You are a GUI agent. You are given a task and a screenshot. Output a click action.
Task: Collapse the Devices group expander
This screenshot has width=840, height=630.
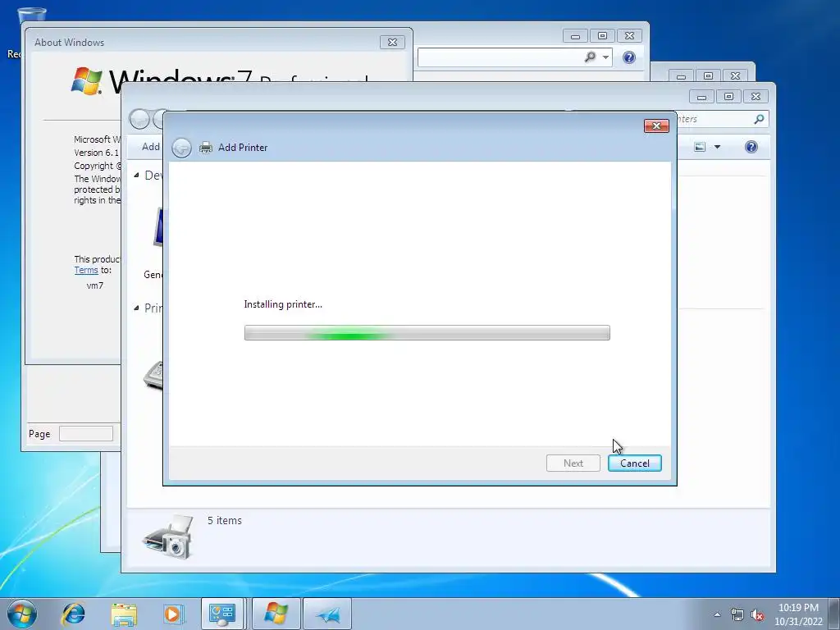pos(137,176)
